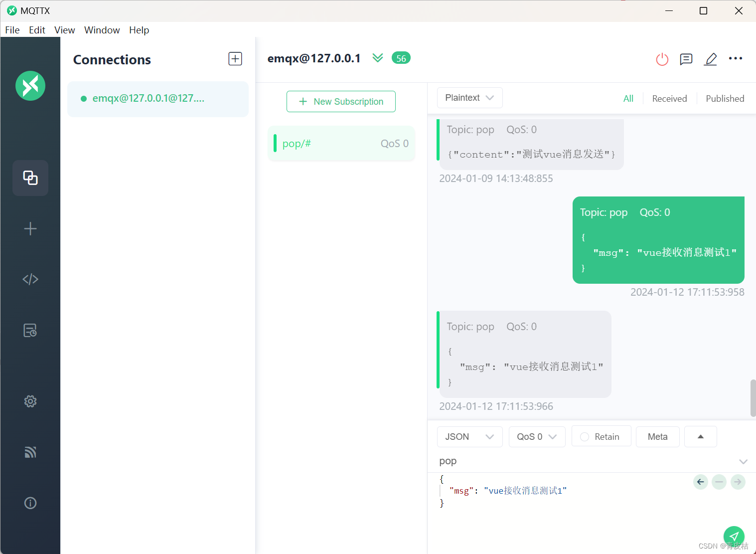Collapse the publish area with up triangle

click(x=701, y=437)
